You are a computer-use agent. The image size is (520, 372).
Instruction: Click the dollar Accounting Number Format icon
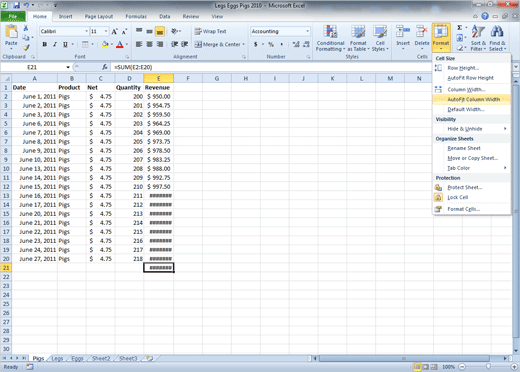[x=255, y=44]
